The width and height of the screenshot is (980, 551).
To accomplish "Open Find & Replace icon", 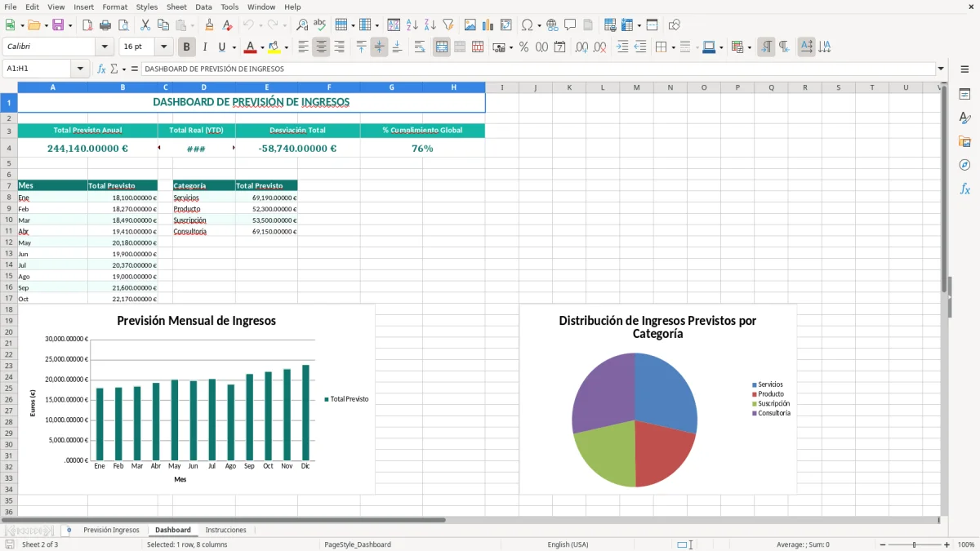I will tap(302, 25).
